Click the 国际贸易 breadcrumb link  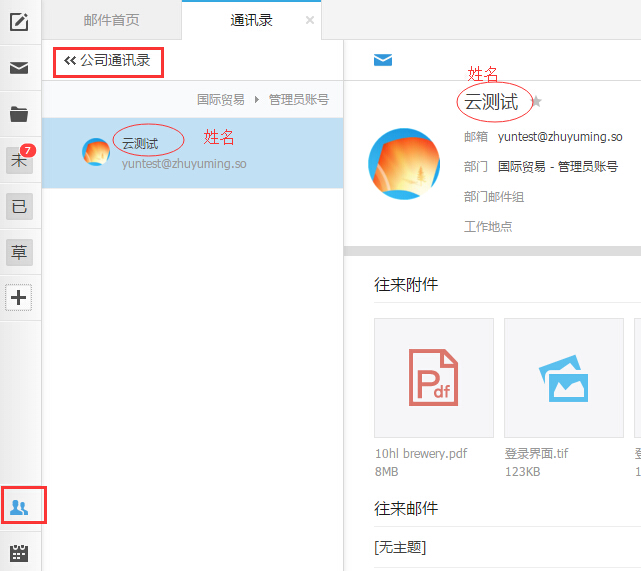click(x=220, y=99)
